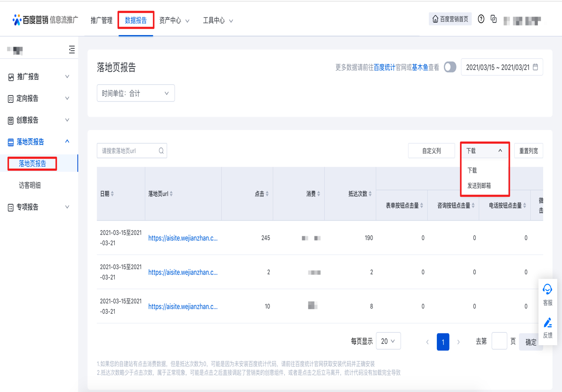Toggle the Baidu statistics data switch
The width and height of the screenshot is (562, 392).
pos(450,67)
